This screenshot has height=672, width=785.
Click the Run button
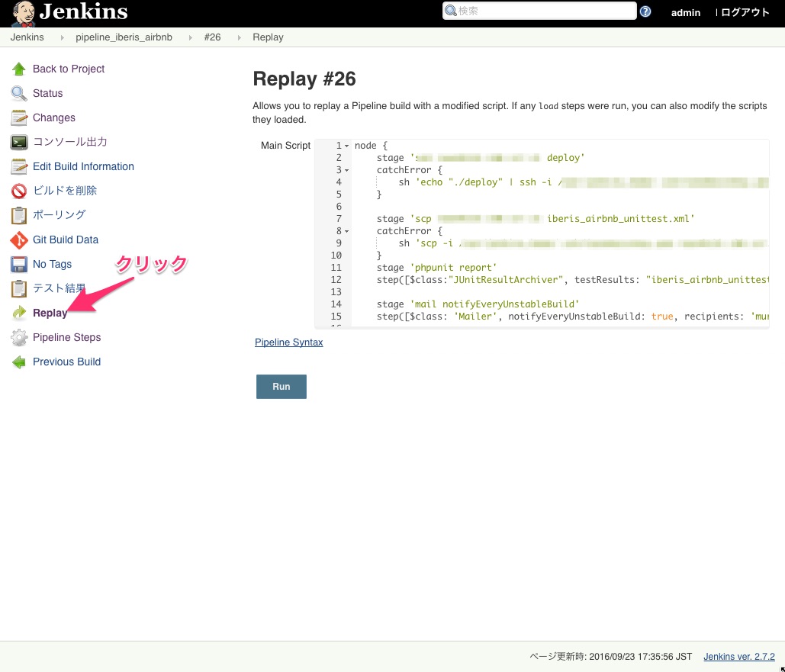click(282, 387)
